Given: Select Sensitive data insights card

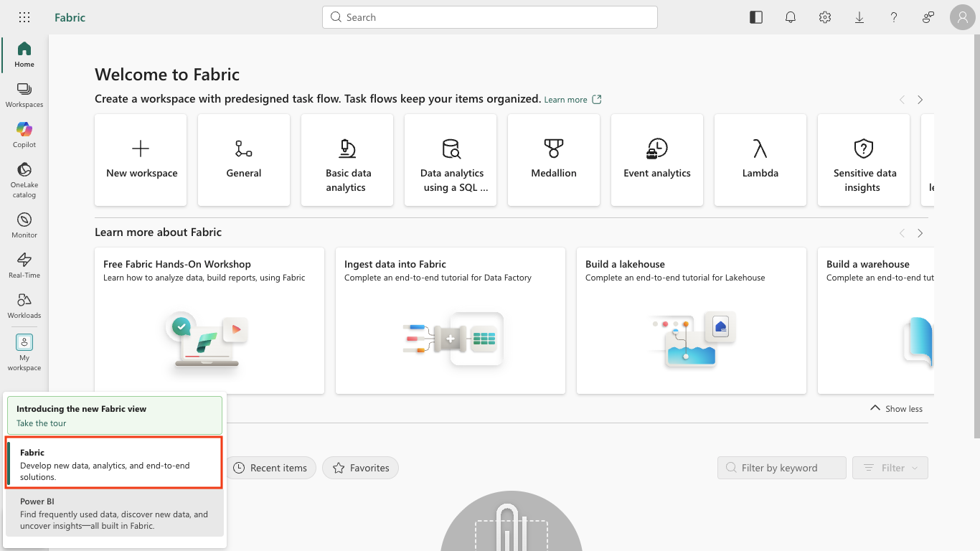Looking at the screenshot, I should [864, 160].
